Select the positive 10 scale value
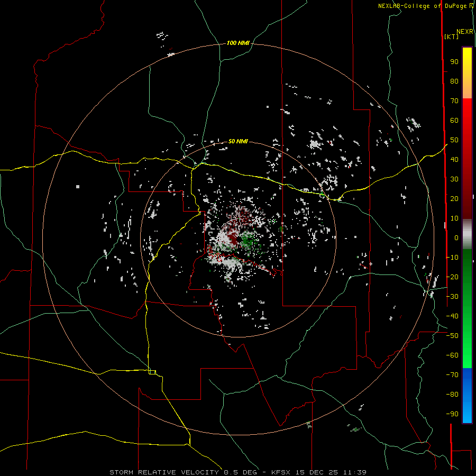476x476 pixels. [x=454, y=218]
